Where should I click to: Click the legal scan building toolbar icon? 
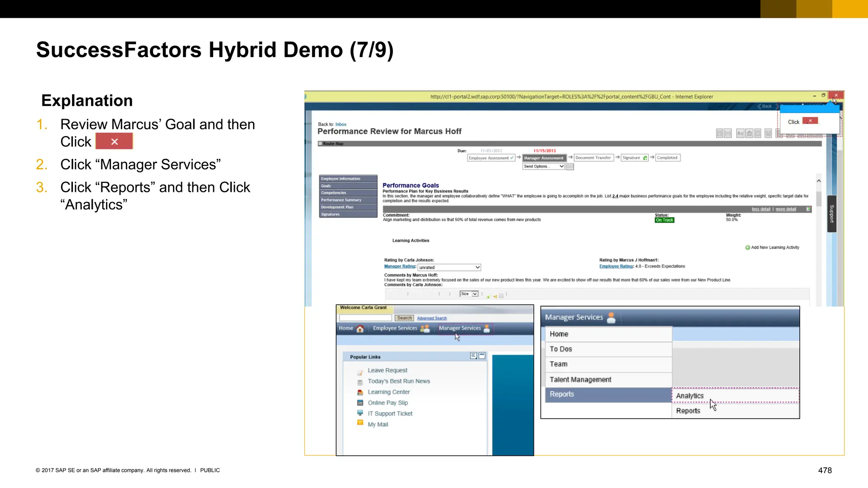pos(749,133)
